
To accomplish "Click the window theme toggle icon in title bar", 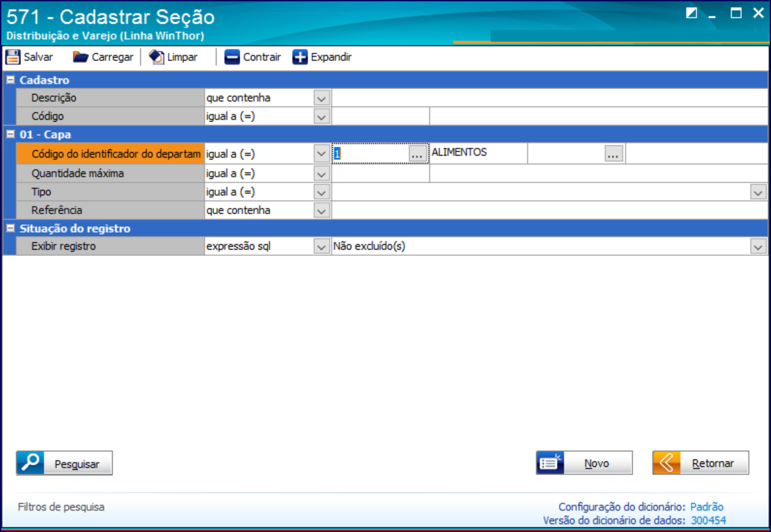I will (691, 14).
